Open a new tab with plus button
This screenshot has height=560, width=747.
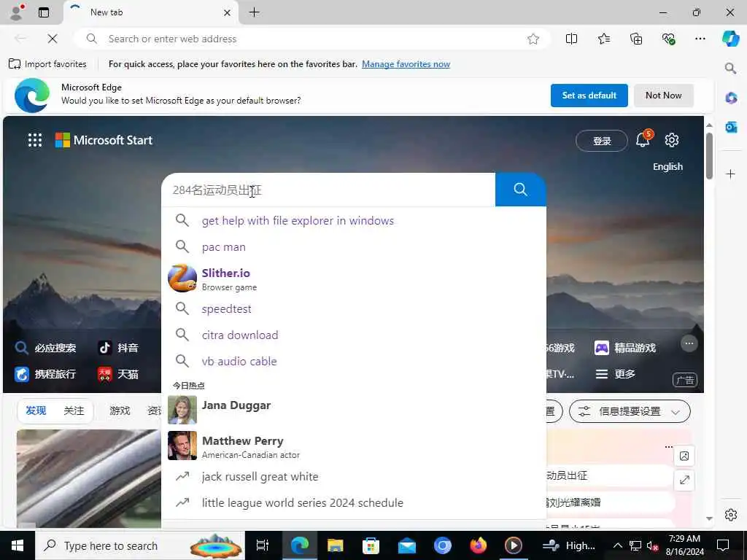(x=255, y=12)
